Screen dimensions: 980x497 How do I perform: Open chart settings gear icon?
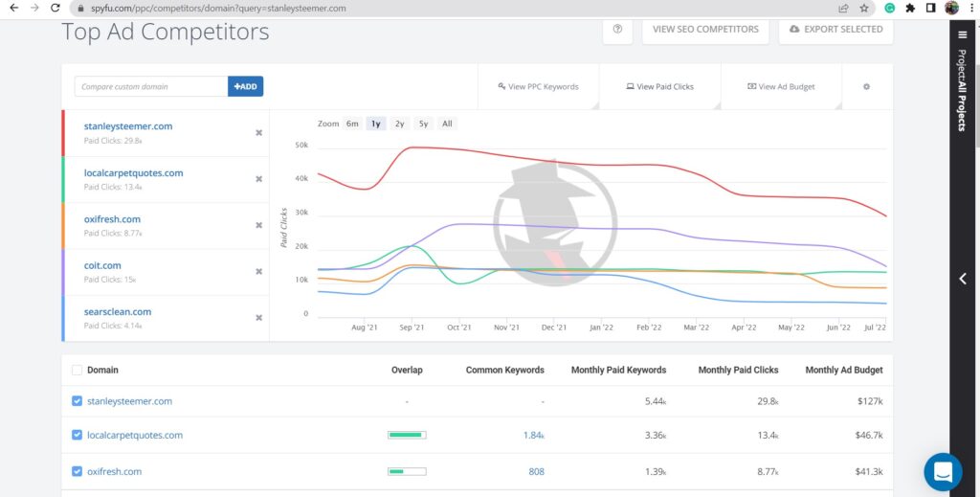[866, 86]
